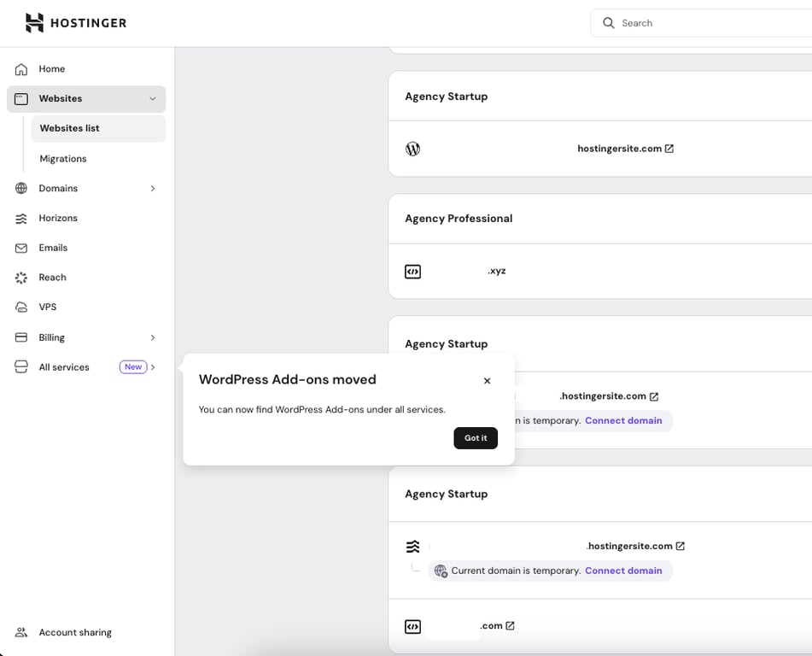Viewport: 812px width, 656px height.
Task: Click the Agency Professional plan heading
Action: coord(459,219)
